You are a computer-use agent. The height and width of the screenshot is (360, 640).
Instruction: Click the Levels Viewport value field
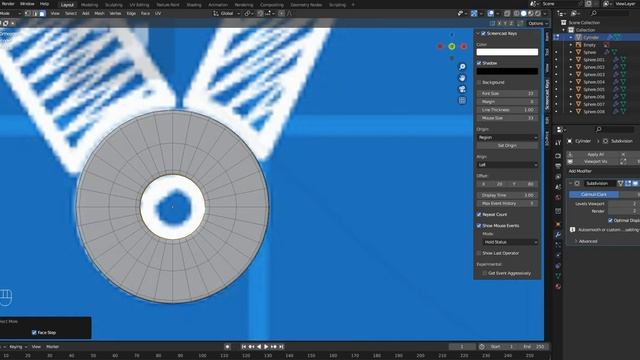(624, 203)
